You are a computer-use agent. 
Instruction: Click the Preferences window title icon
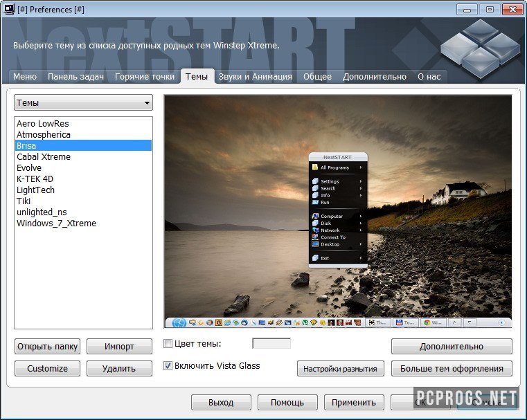[9, 9]
